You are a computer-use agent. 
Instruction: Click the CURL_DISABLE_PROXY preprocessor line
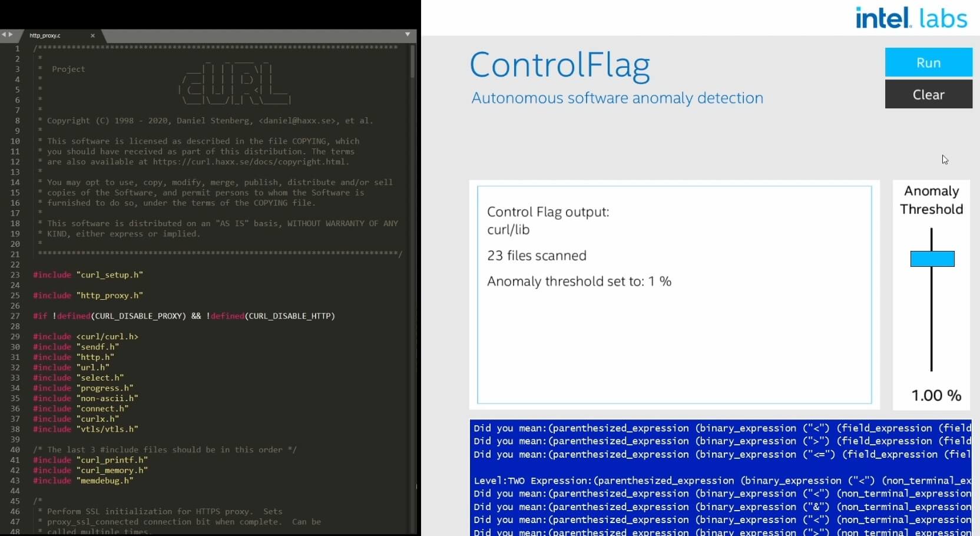(x=184, y=316)
